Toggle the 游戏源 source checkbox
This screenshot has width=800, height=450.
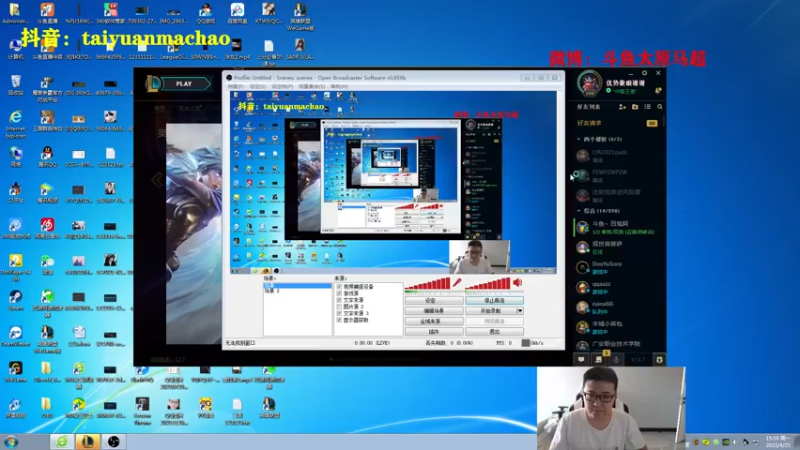(x=339, y=293)
